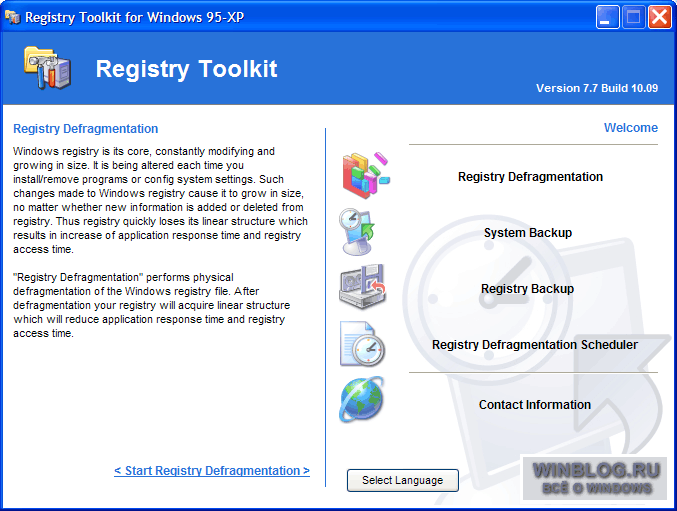This screenshot has width=677, height=511.
Task: Click the Select Language button
Action: pos(402,480)
